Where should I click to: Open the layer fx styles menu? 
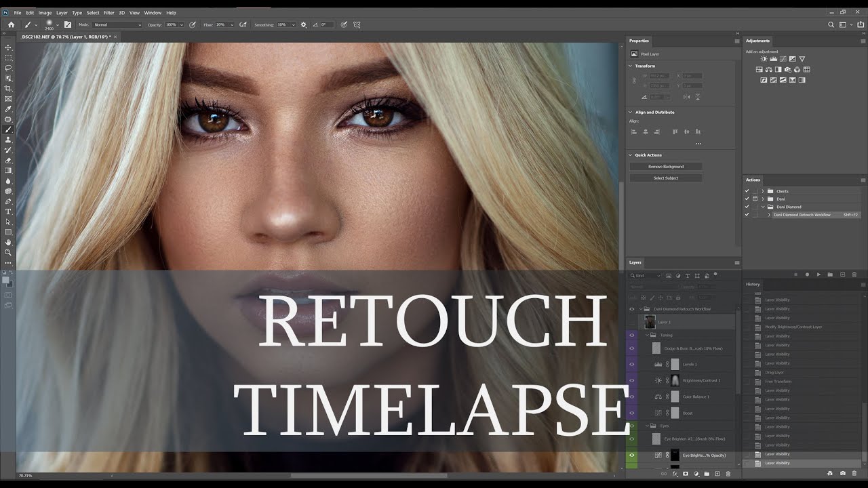(x=675, y=474)
